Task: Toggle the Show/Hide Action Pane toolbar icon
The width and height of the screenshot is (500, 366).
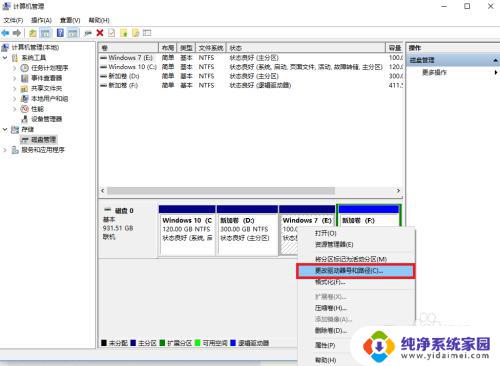Action: pyautogui.click(x=73, y=33)
